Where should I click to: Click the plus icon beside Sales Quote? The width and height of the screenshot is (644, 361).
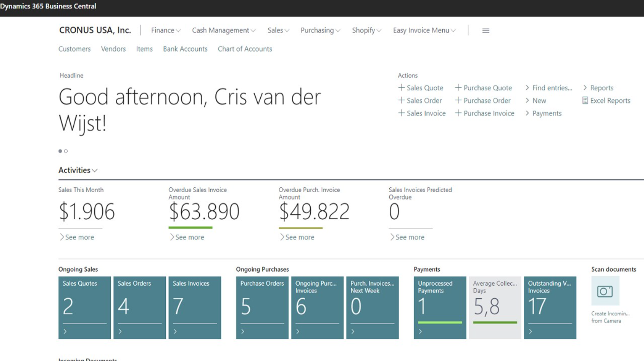tap(401, 88)
